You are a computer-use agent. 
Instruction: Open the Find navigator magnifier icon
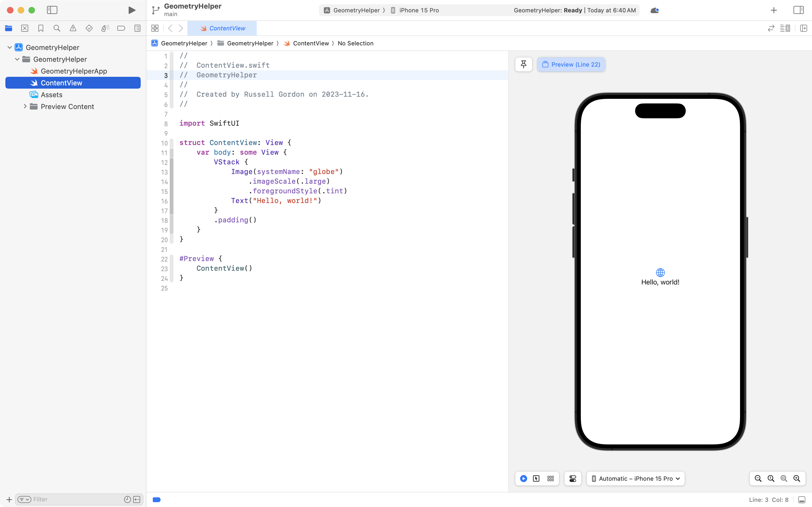pos(57,28)
